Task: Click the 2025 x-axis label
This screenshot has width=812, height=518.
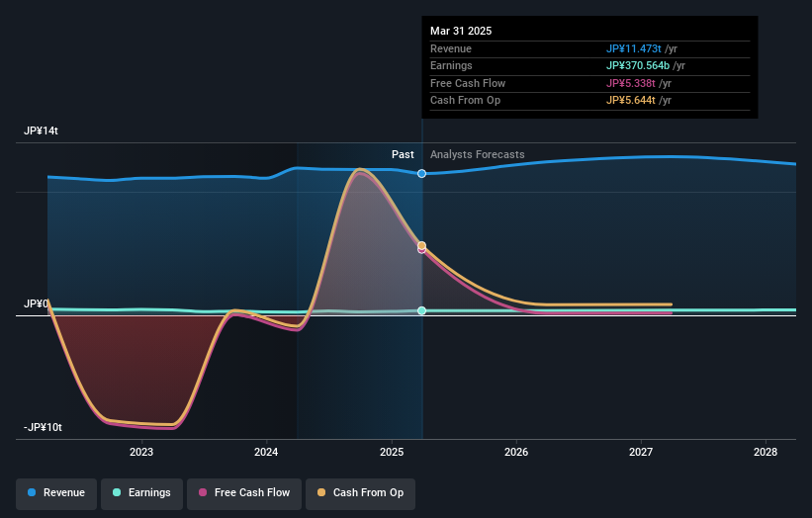Action: click(392, 453)
